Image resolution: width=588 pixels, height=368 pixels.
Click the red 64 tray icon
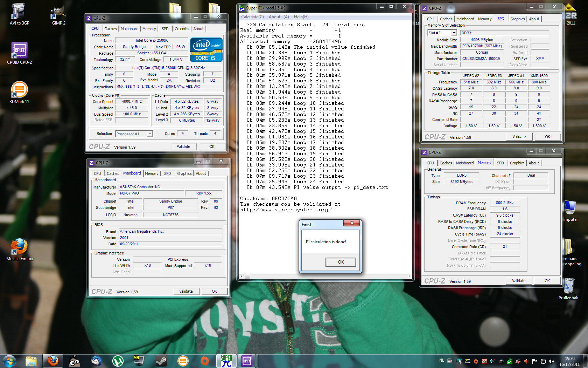(484, 361)
